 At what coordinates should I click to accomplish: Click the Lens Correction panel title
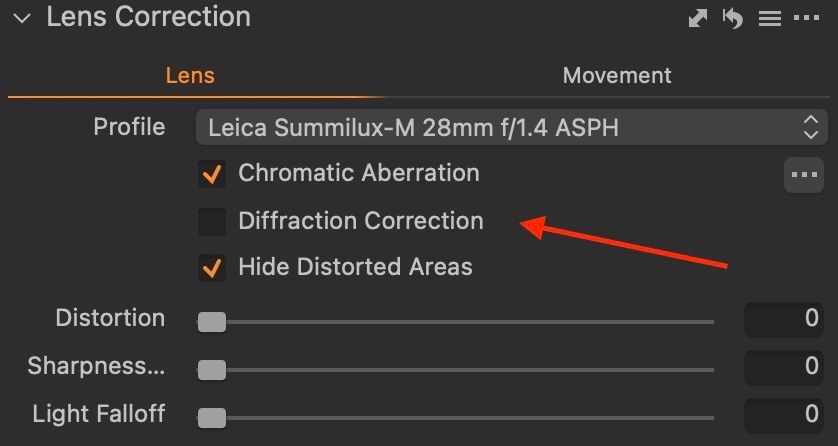148,17
